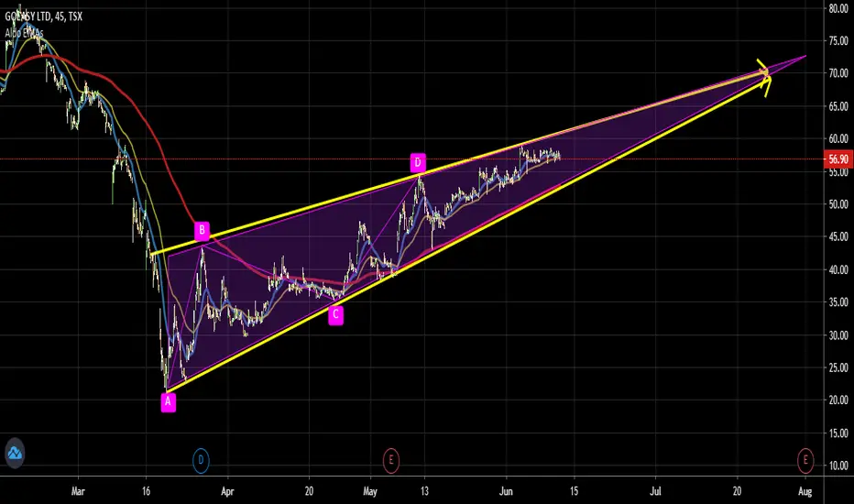
Task: Click the Aug date axis label
Action: click(805, 491)
